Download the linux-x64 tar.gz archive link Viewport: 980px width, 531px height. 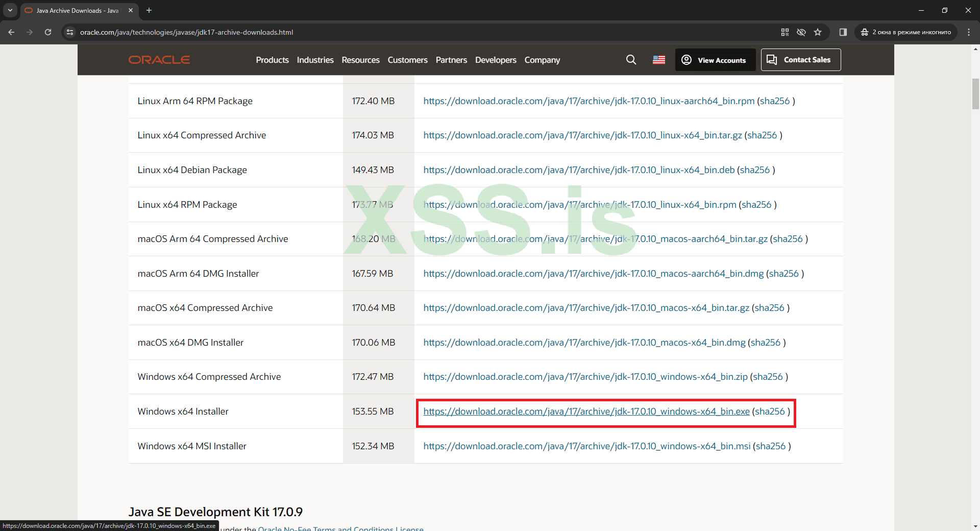pos(583,135)
